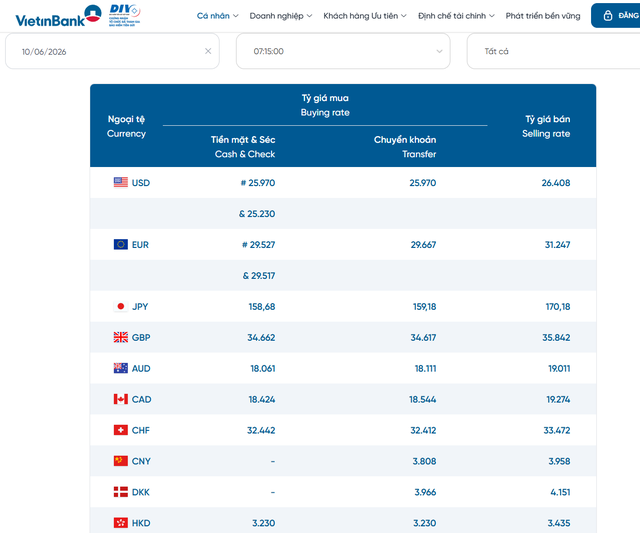Click the HKD flag icon
640x533 pixels.
point(120,523)
